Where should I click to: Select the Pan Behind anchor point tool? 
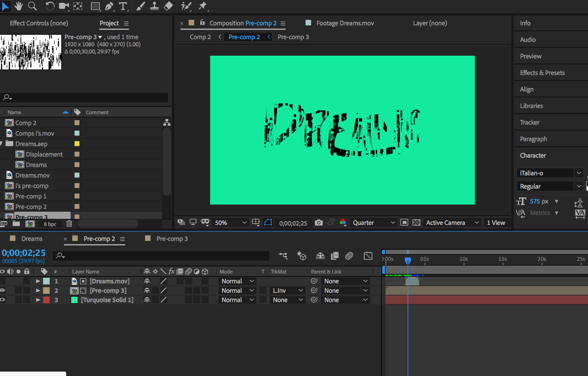coord(78,6)
